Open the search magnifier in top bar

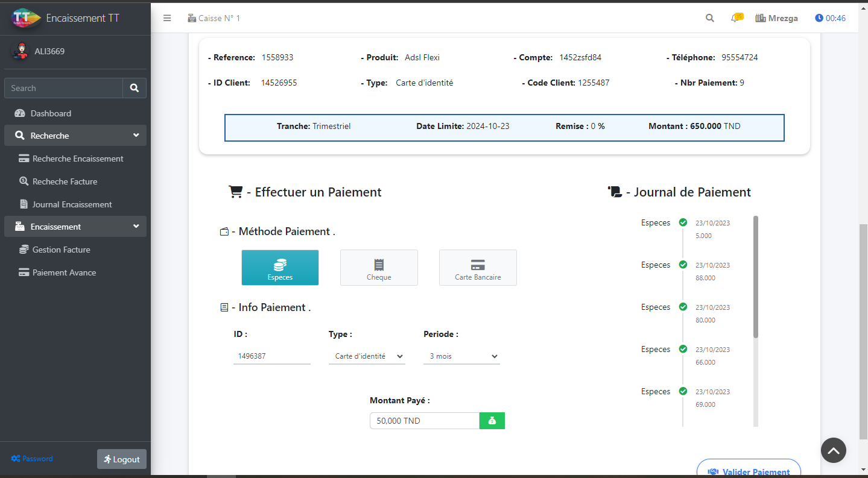pyautogui.click(x=710, y=18)
